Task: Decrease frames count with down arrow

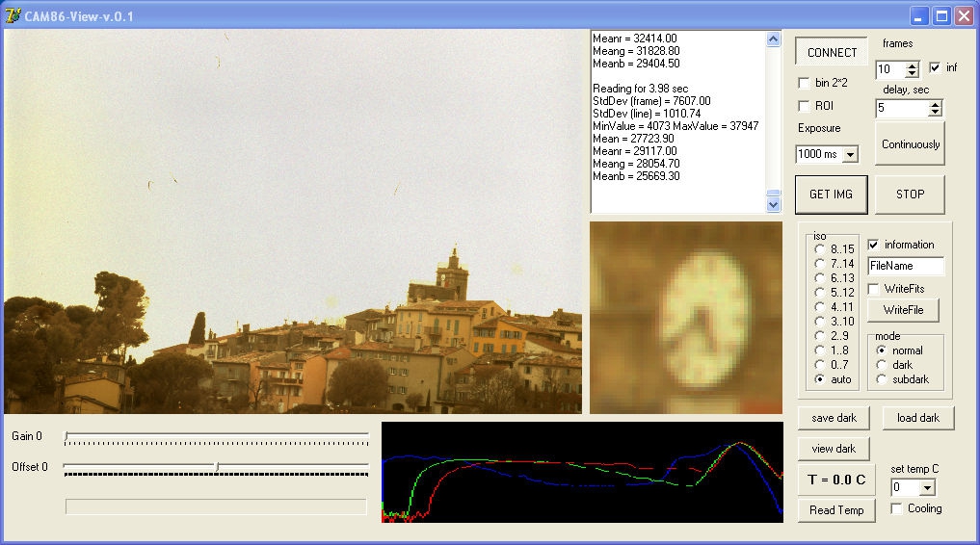Action: pos(913,73)
